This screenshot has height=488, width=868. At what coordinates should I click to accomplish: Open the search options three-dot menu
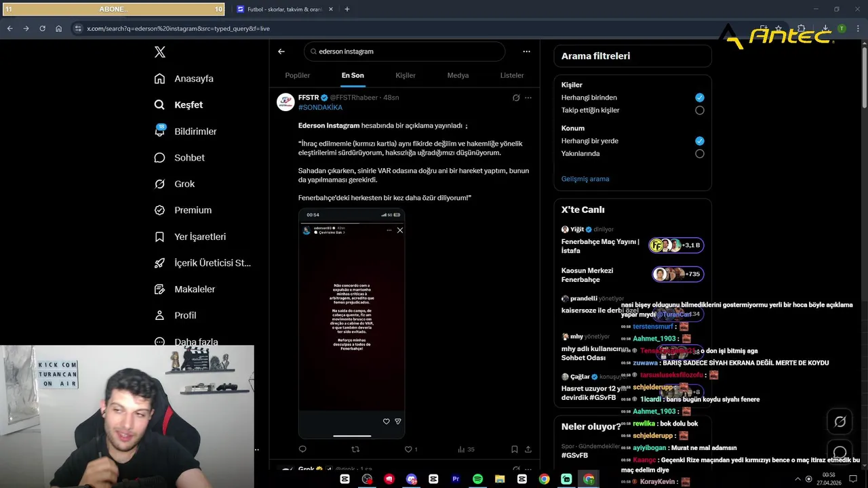pos(526,52)
